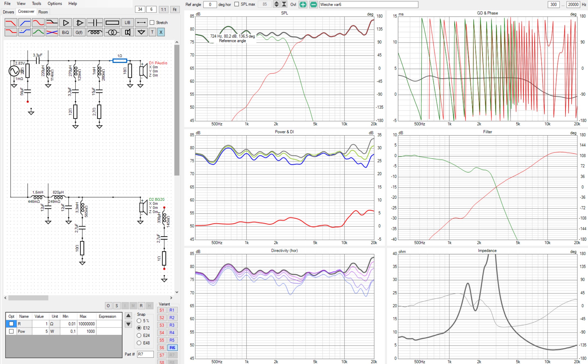This screenshot has width=588, height=364.
Task: Select the wire connection tool
Action: coord(141,23)
